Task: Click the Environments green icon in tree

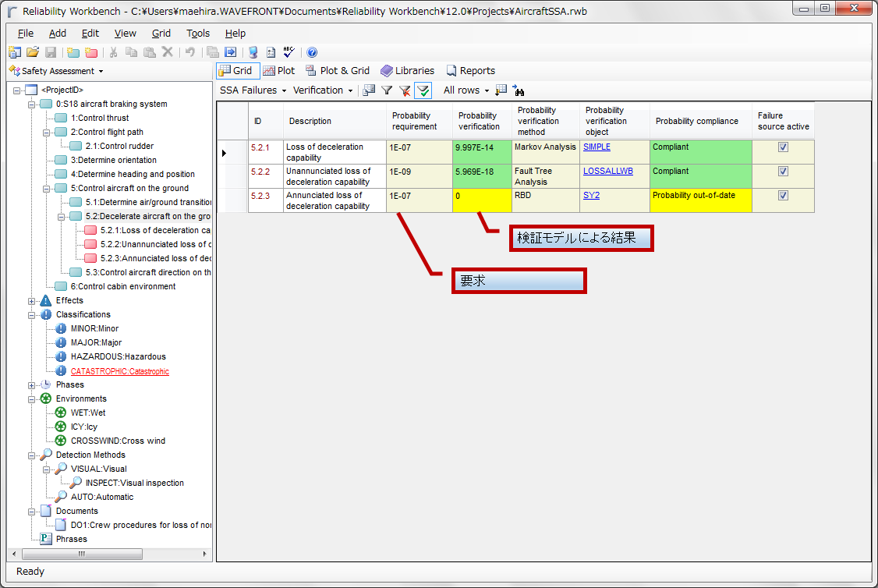Action: [46, 398]
